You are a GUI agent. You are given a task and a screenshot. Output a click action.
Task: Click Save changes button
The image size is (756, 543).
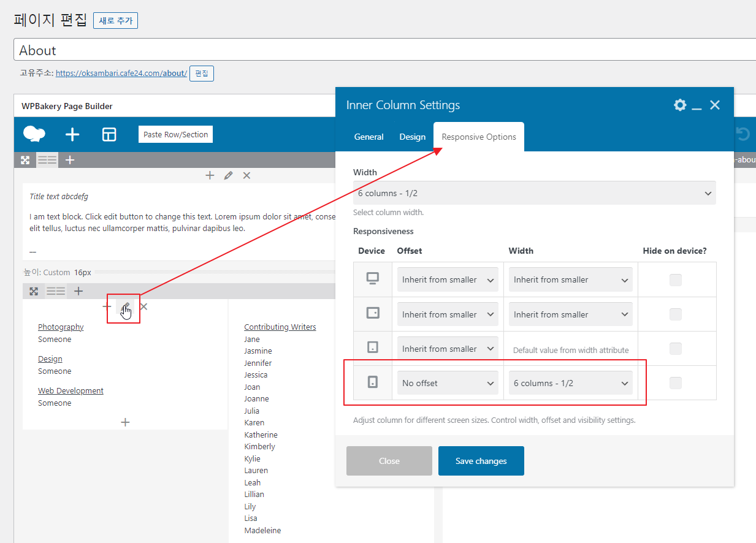(x=481, y=461)
